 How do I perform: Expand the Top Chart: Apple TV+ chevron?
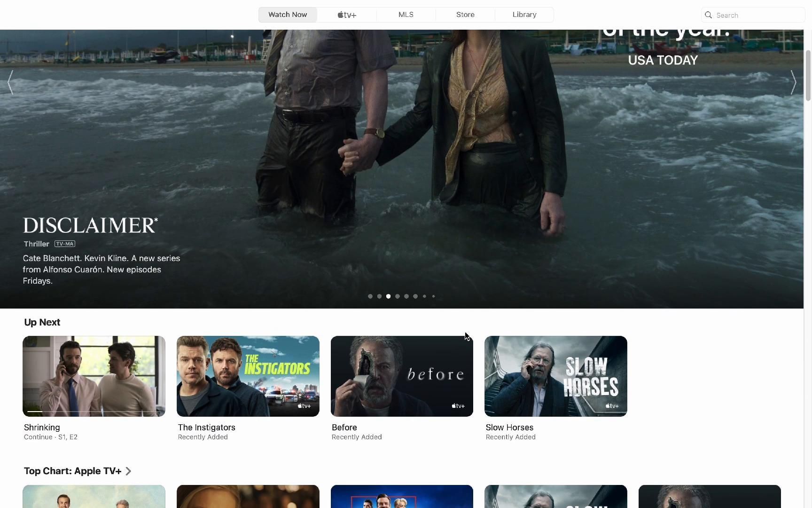(x=128, y=471)
